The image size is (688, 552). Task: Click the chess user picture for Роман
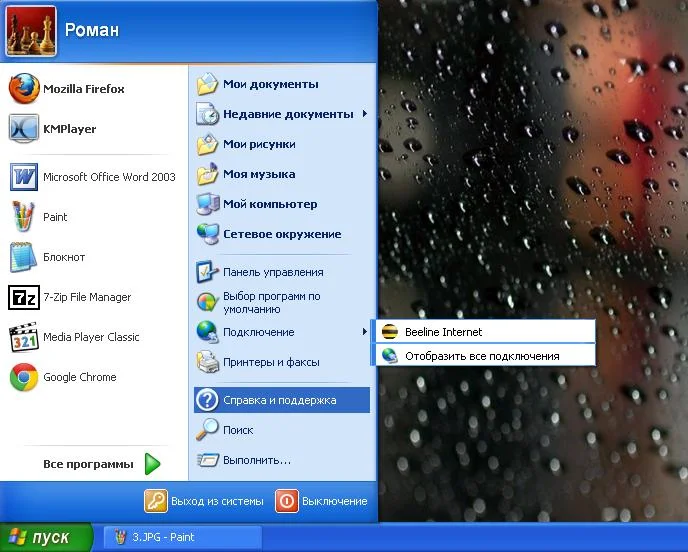pyautogui.click(x=31, y=31)
